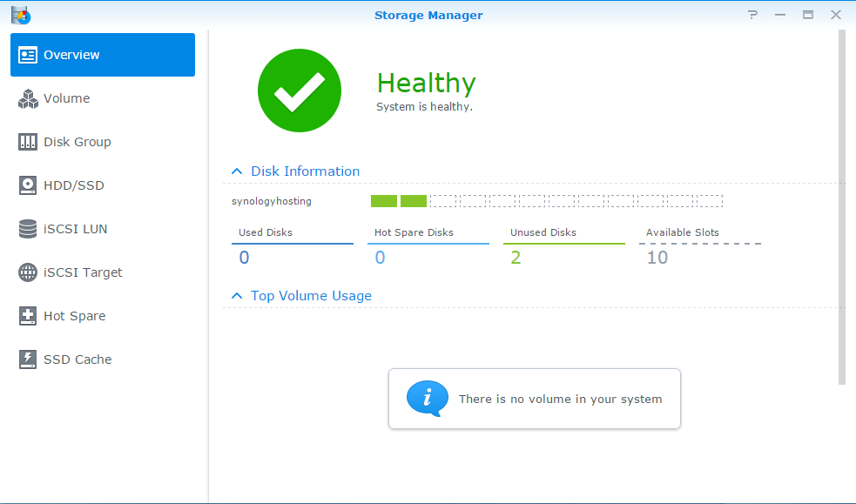The image size is (856, 504).
Task: Click the 'There is no volume' message
Action: pos(560,400)
